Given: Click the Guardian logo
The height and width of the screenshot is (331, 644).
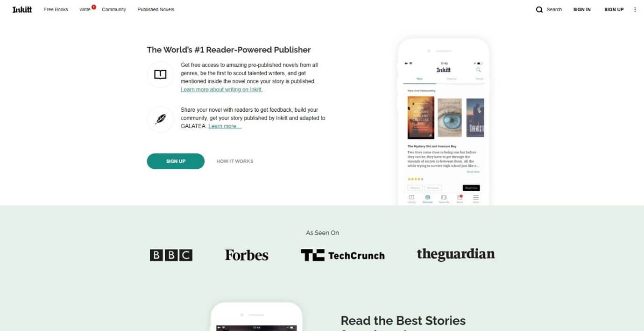Looking at the screenshot, I should pos(456,254).
